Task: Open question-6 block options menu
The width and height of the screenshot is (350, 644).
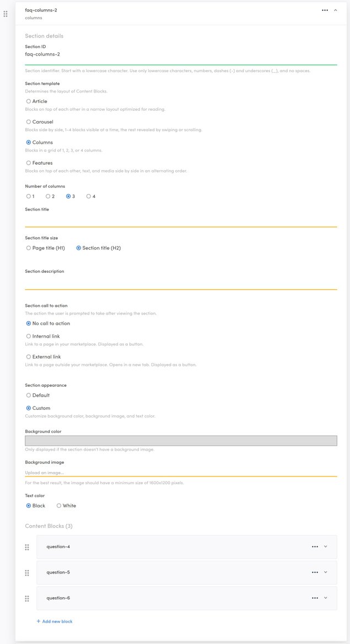Action: [315, 598]
